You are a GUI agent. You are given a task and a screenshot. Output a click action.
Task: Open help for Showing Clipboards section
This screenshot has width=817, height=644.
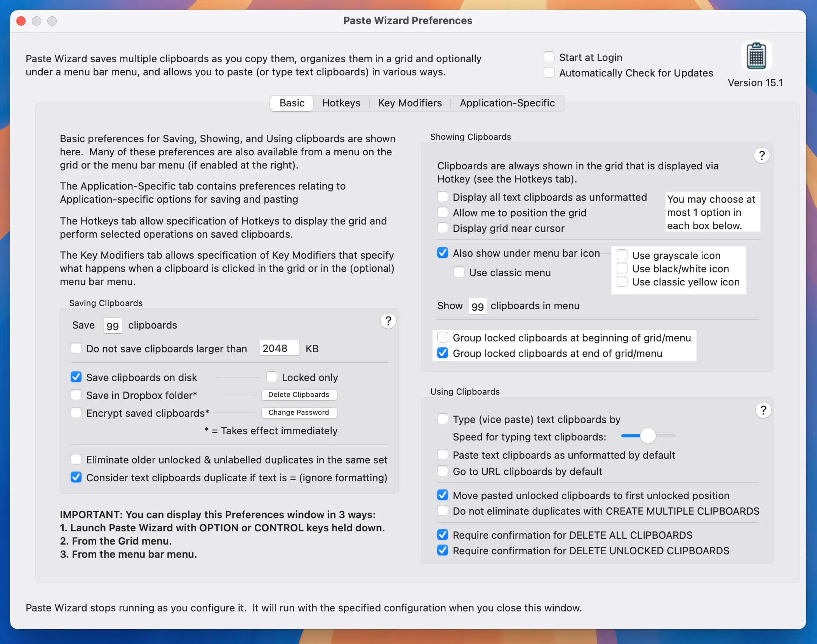[x=761, y=156]
